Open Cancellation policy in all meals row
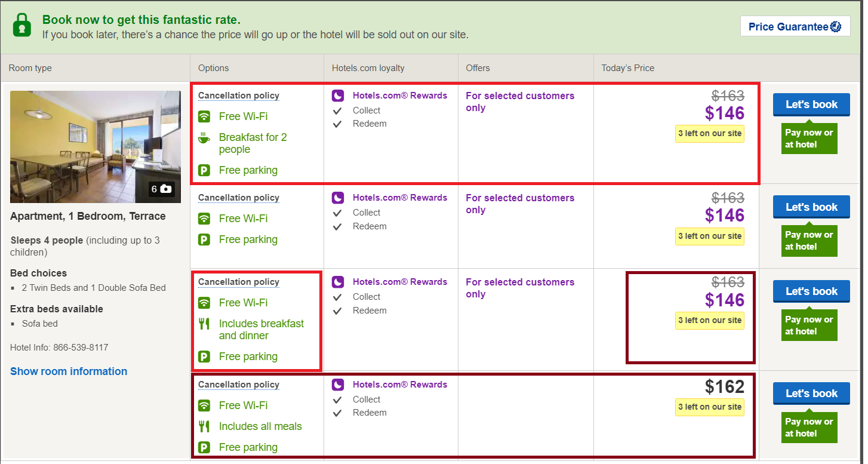Viewport: 868px width, 464px height. pyautogui.click(x=239, y=385)
